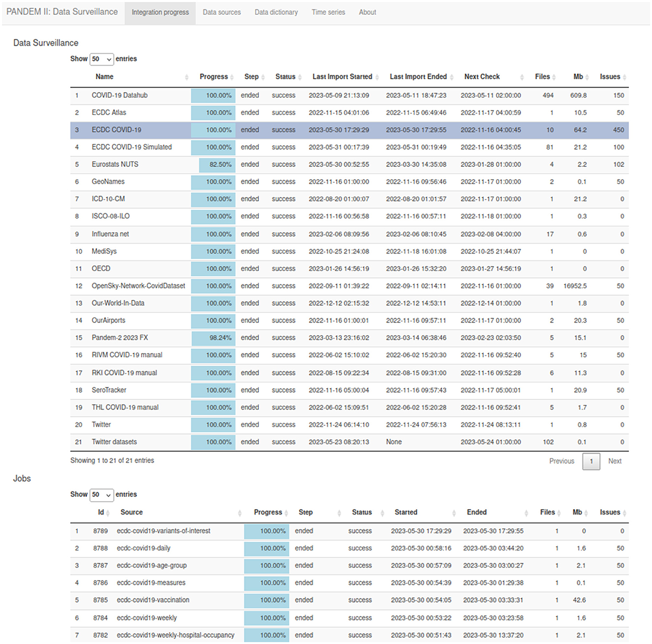Select page 1 pagination button

coord(591,461)
